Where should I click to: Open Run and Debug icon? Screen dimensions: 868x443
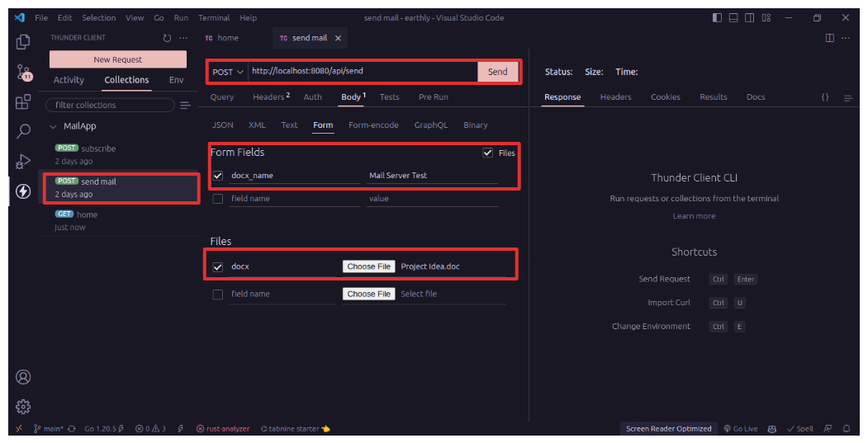click(23, 161)
